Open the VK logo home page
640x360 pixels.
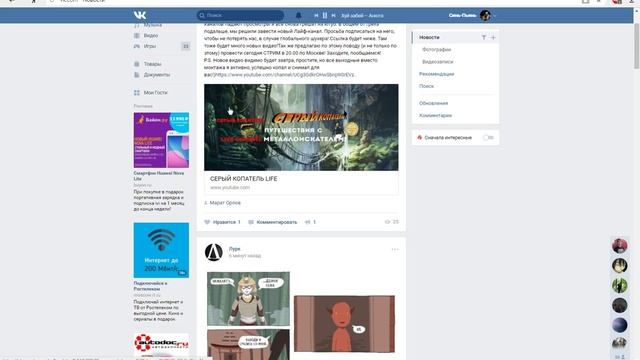point(140,15)
